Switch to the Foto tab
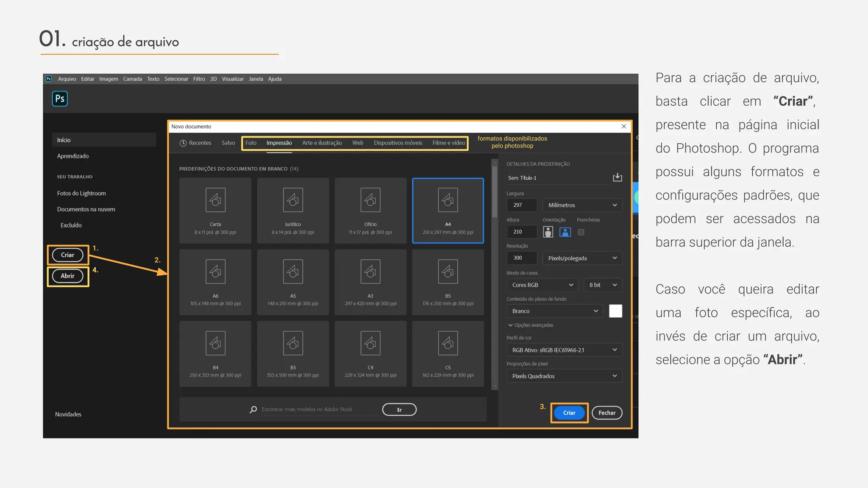 click(251, 143)
